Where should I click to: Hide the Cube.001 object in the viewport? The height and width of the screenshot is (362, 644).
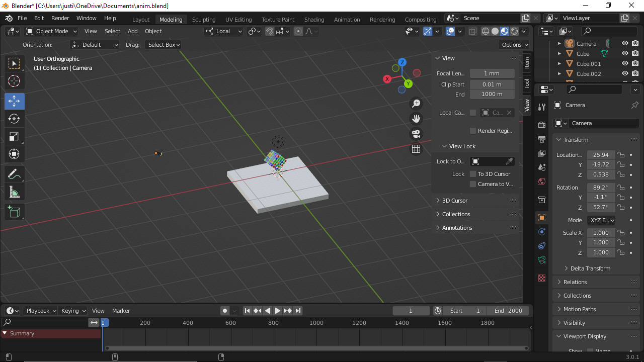625,63
